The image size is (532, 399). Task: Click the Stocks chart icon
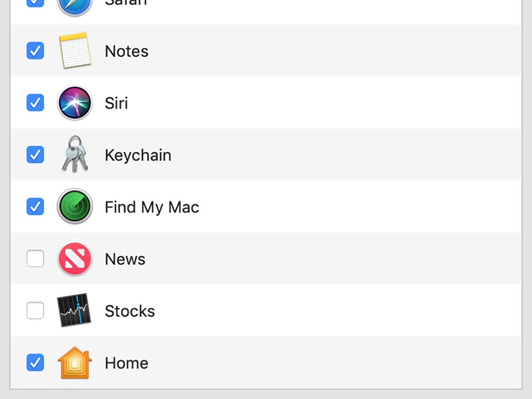coord(74,310)
